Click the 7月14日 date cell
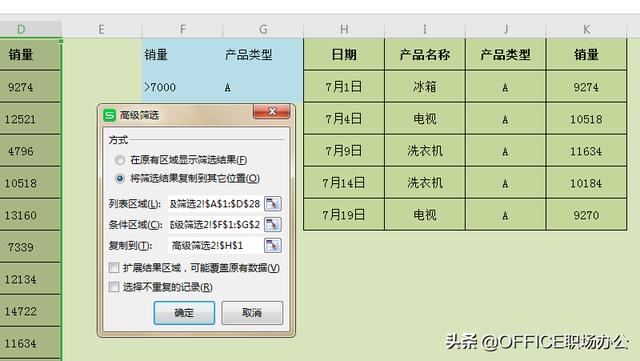 coord(344,183)
